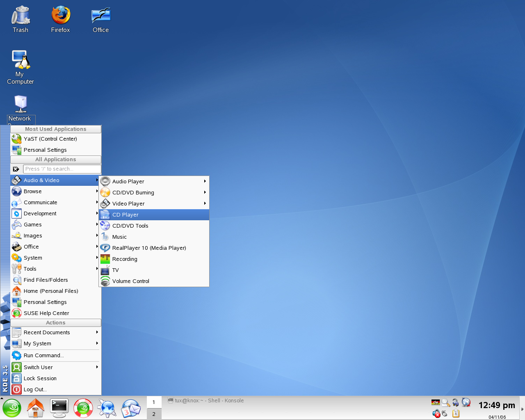Image resolution: width=525 pixels, height=420 pixels.
Task: Open Volume Control menu entry
Action: pos(154,281)
